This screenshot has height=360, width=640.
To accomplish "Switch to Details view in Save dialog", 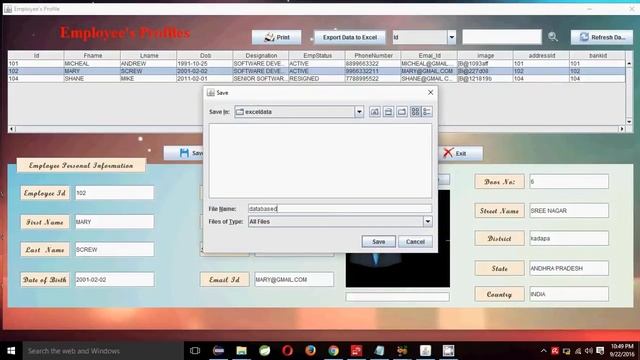I will tap(427, 111).
